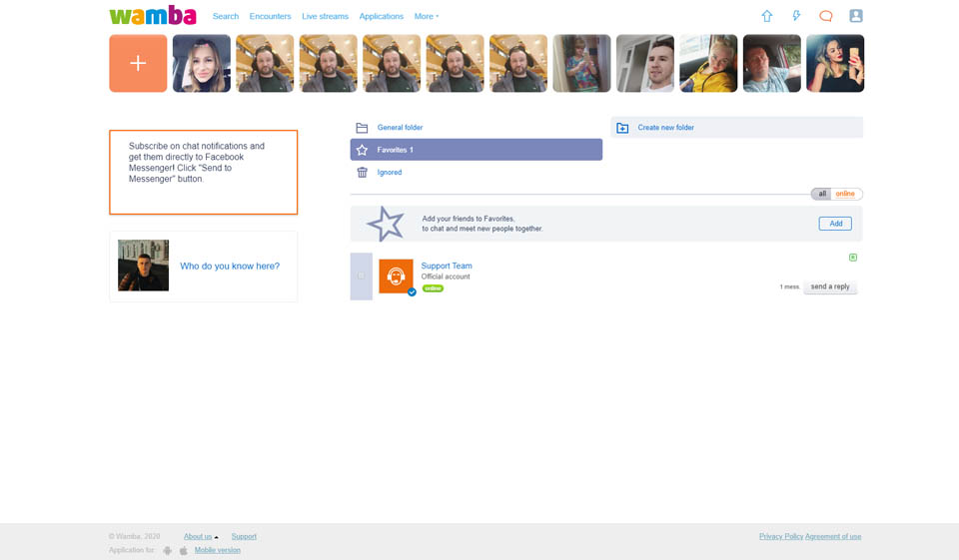This screenshot has height=560, width=959.
Task: Switch the filter toggle to online
Action: [x=846, y=194]
